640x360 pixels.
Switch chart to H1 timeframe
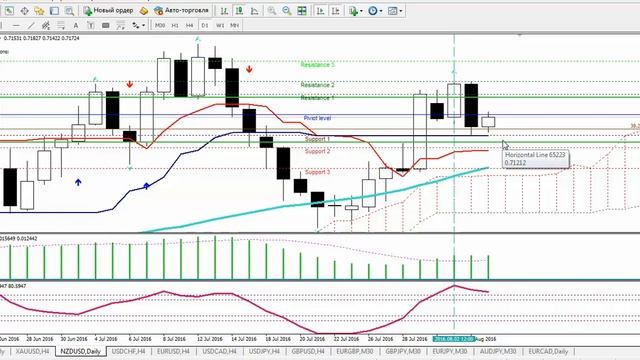tap(175, 25)
